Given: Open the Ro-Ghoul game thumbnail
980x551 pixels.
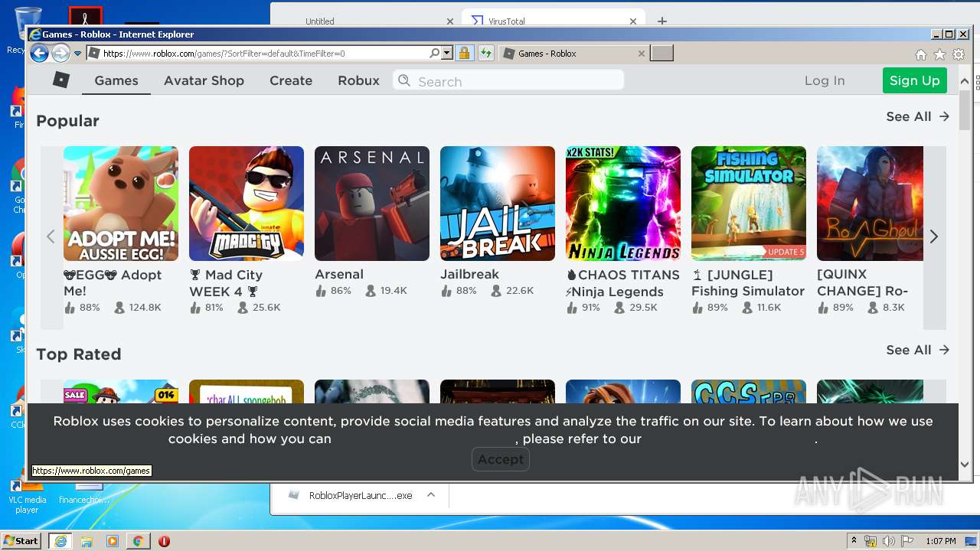Looking at the screenshot, I should [871, 204].
